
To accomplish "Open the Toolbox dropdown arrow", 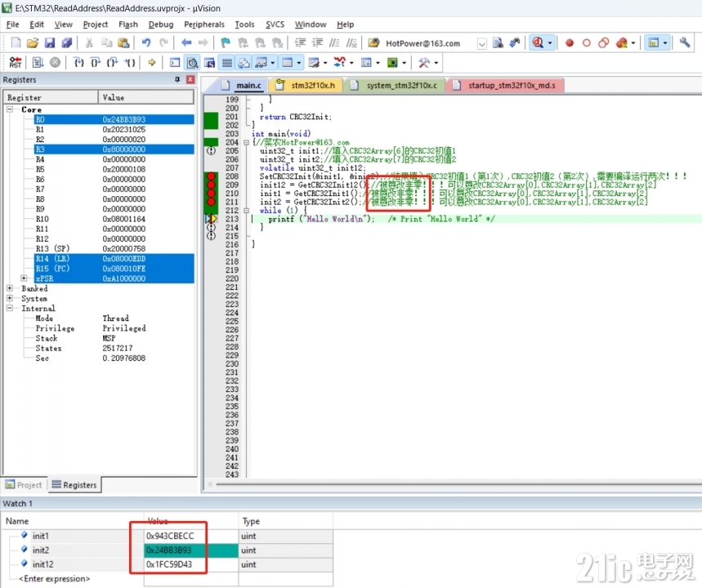I will tap(436, 63).
